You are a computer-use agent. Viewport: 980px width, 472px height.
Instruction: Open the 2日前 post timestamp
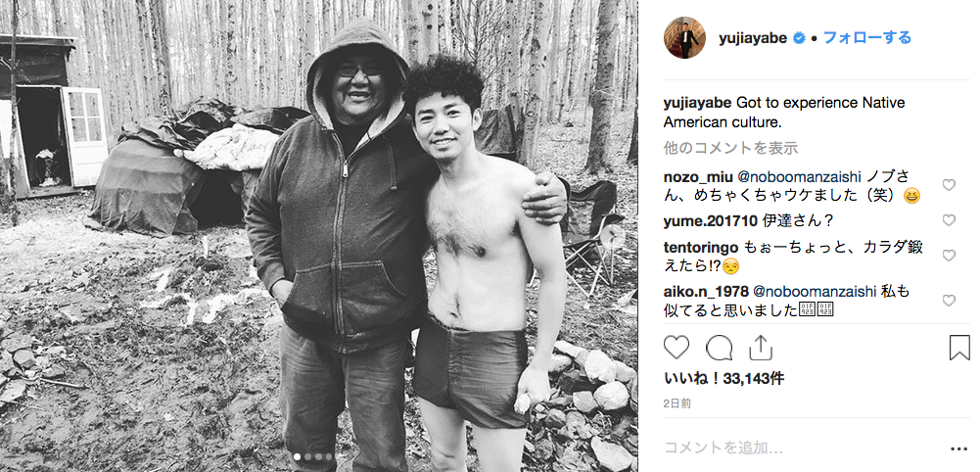coord(677,403)
